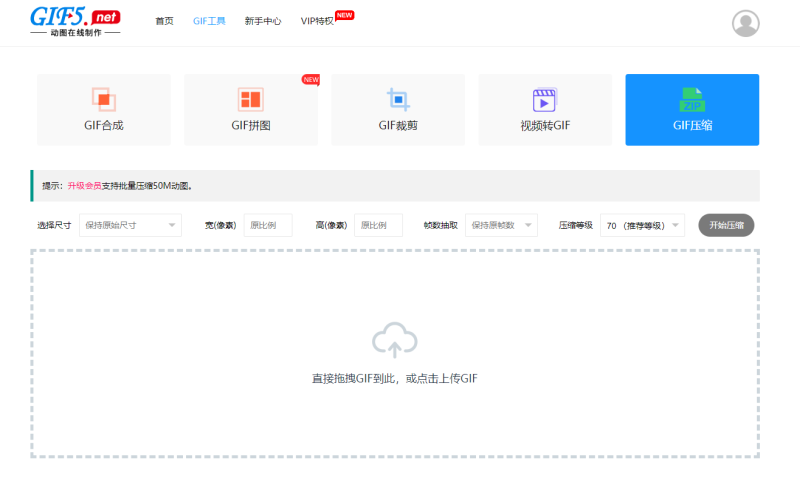
Task: Select the GIF拼图 tool card
Action: (x=251, y=110)
